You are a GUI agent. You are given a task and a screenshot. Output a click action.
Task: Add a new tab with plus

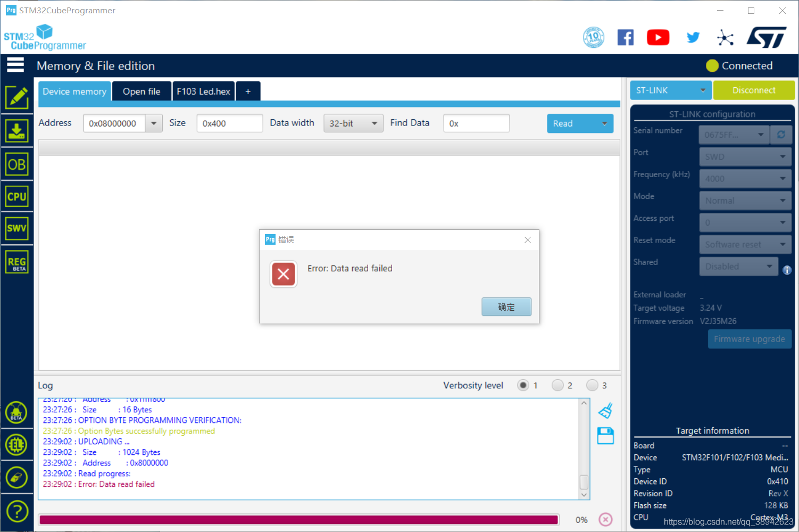pyautogui.click(x=248, y=92)
